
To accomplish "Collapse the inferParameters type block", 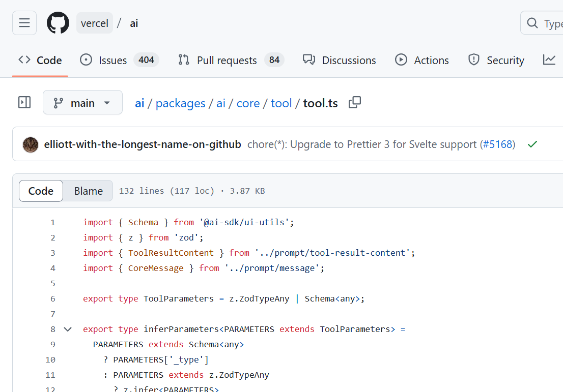I will point(68,329).
